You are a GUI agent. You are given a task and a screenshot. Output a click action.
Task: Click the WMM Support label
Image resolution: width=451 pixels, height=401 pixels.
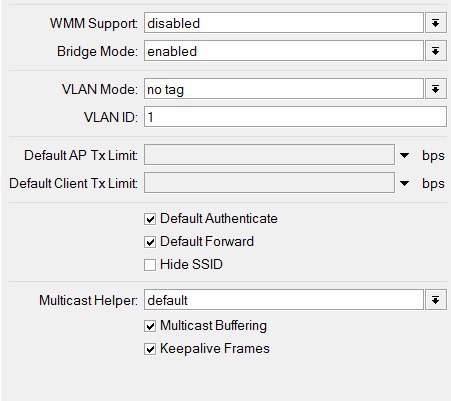click(x=94, y=24)
